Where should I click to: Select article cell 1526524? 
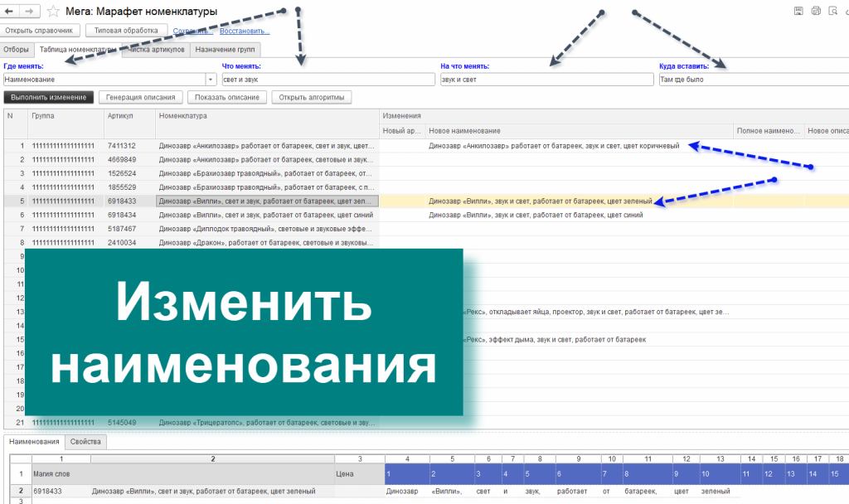[129, 174]
